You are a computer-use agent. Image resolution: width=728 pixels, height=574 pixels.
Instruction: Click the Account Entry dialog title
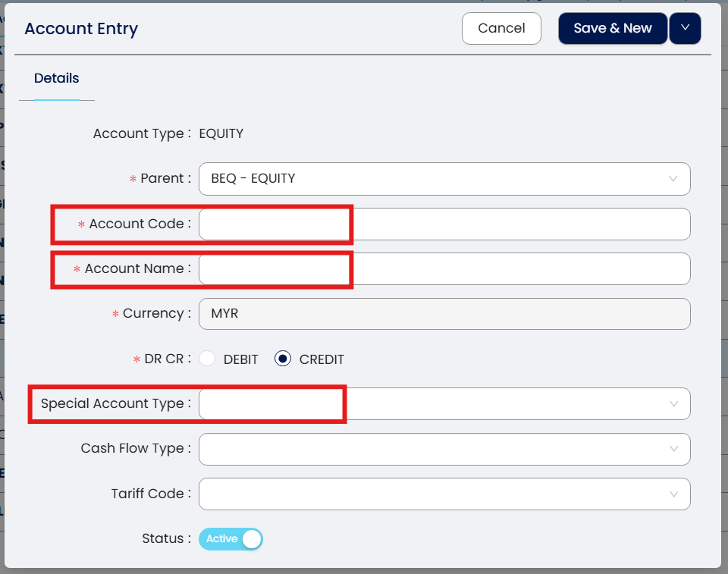81,29
